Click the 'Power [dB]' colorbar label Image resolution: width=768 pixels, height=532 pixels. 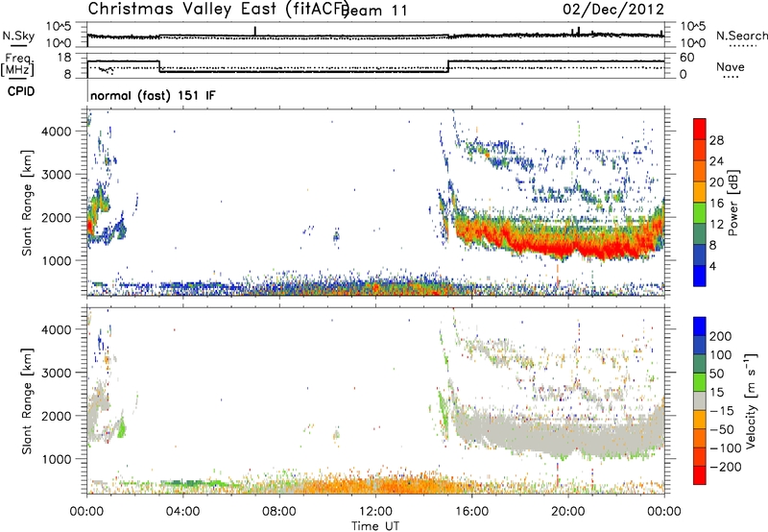pyautogui.click(x=733, y=203)
